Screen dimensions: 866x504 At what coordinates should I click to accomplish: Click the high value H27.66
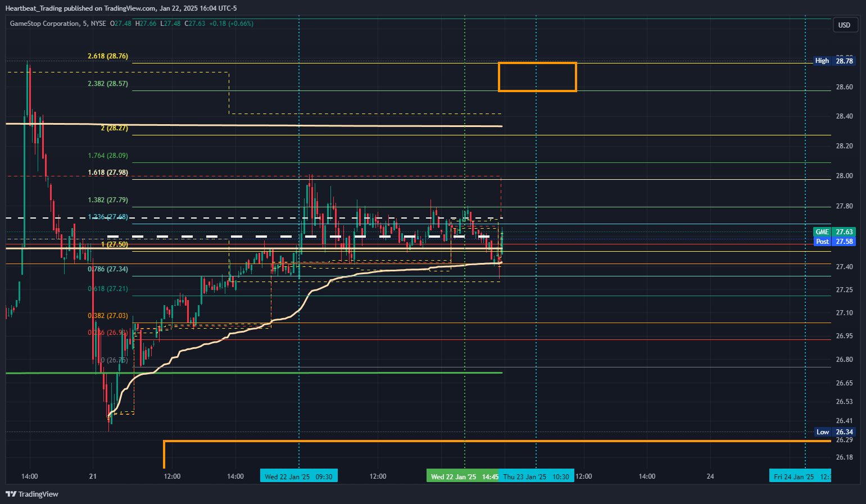pyautogui.click(x=146, y=24)
